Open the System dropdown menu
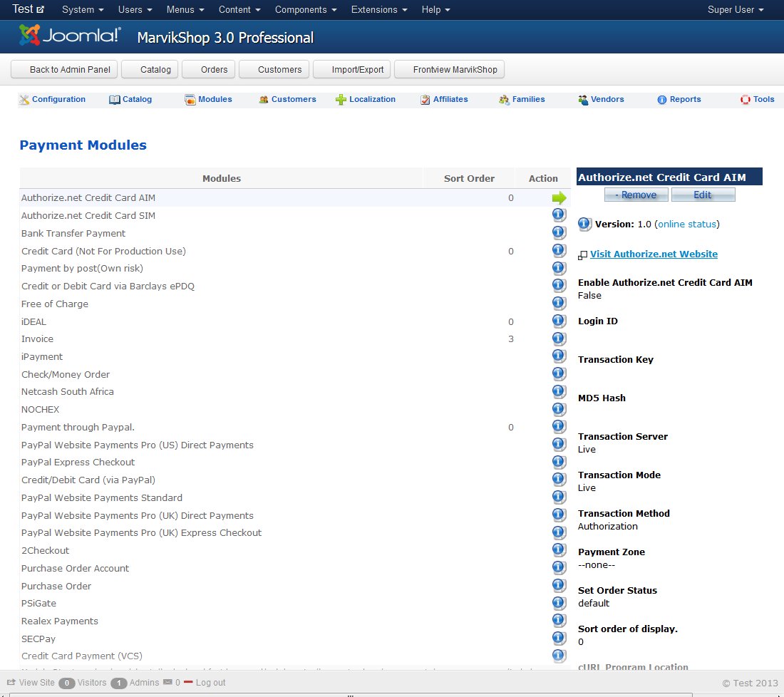Screen dimensions: 784x697 click(x=83, y=9)
